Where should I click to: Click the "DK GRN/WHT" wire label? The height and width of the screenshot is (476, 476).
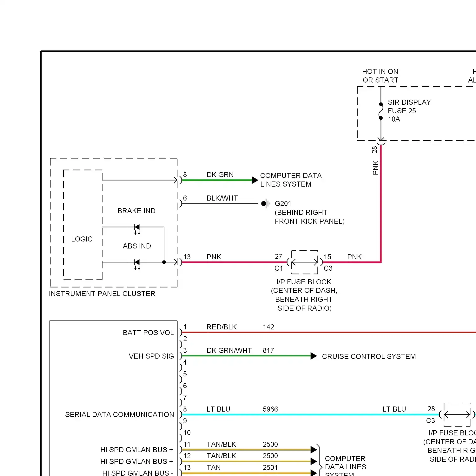pos(229,351)
